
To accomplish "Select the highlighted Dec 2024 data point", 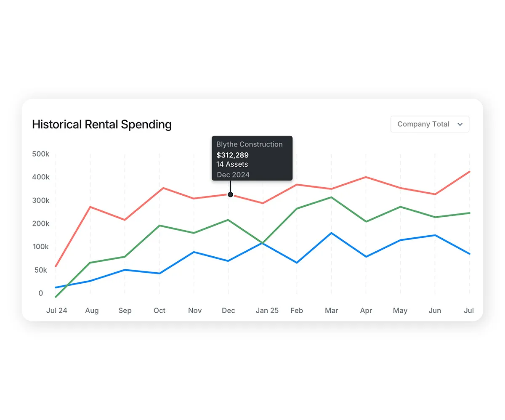I will click(x=230, y=194).
